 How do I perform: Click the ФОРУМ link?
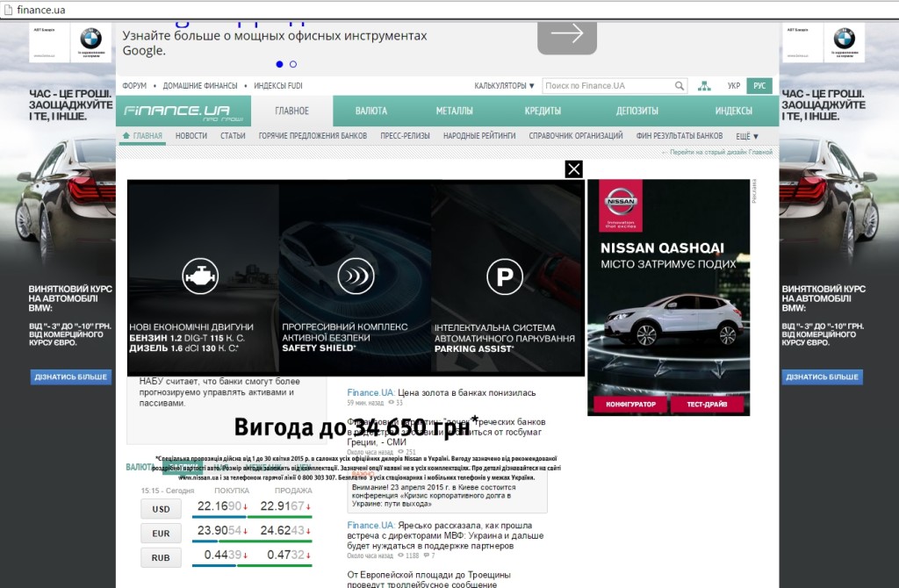point(134,86)
